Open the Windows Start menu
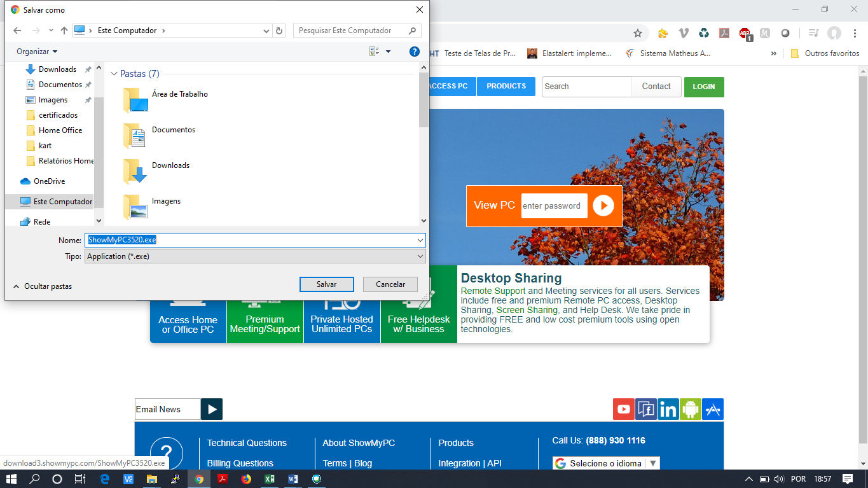 point(11,479)
